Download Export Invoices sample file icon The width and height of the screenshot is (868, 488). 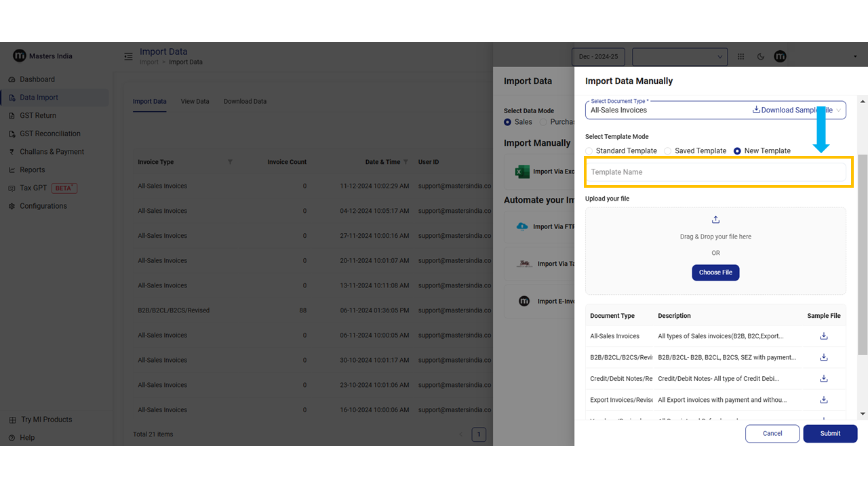pyautogui.click(x=823, y=400)
